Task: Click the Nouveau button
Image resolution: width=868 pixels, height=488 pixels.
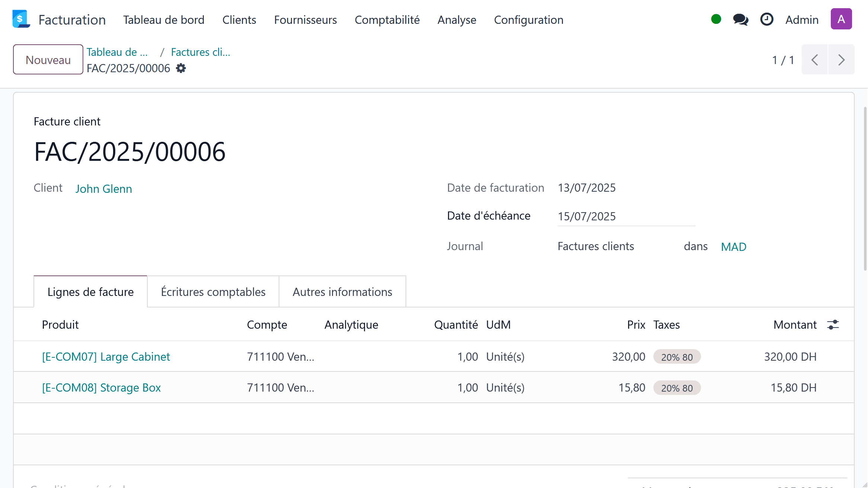Action: (48, 60)
